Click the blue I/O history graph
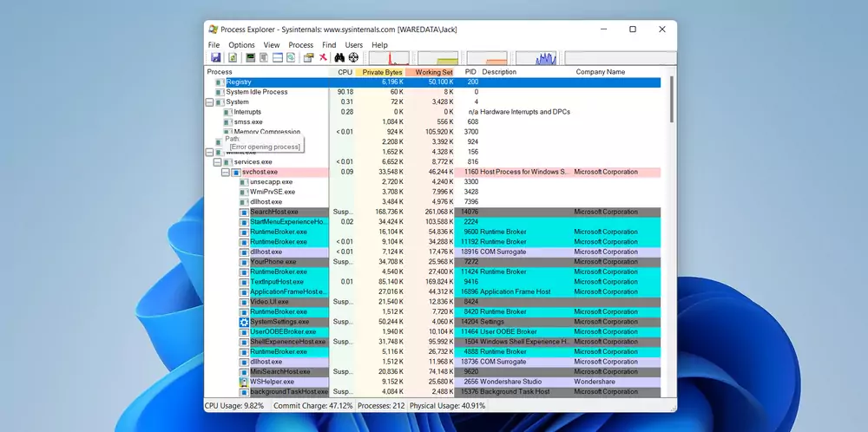 [x=536, y=57]
